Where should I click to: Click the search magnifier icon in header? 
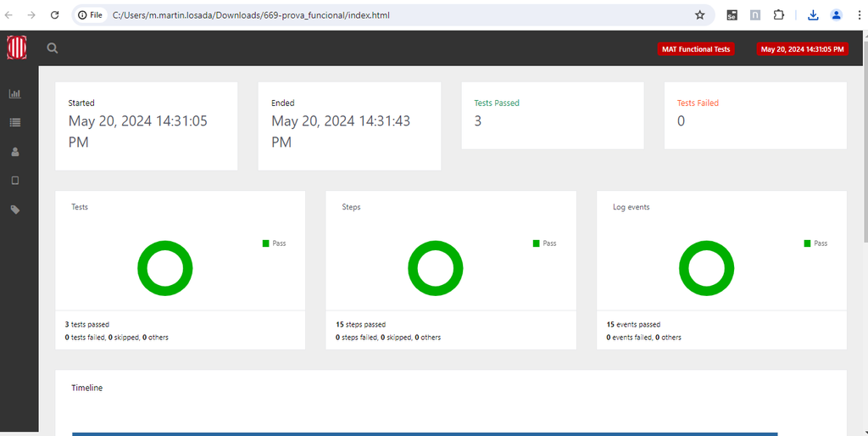point(53,49)
